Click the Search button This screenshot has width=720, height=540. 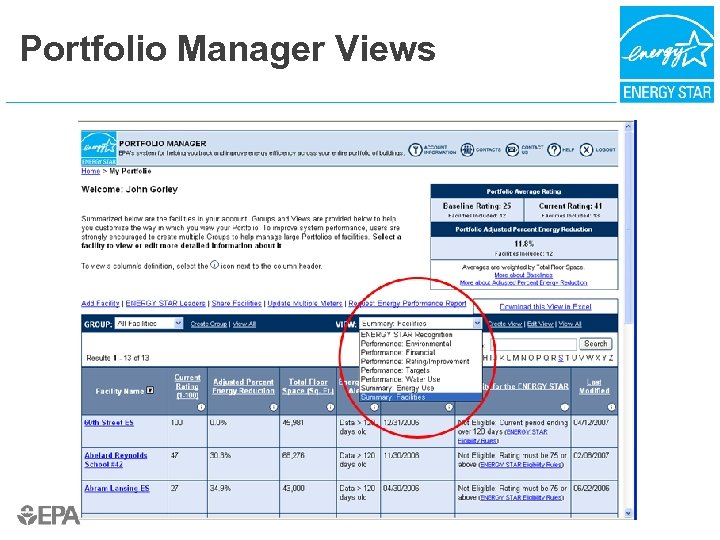click(x=596, y=344)
